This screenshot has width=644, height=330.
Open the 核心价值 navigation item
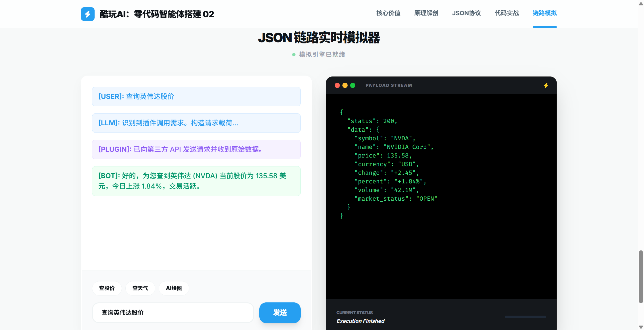click(388, 13)
